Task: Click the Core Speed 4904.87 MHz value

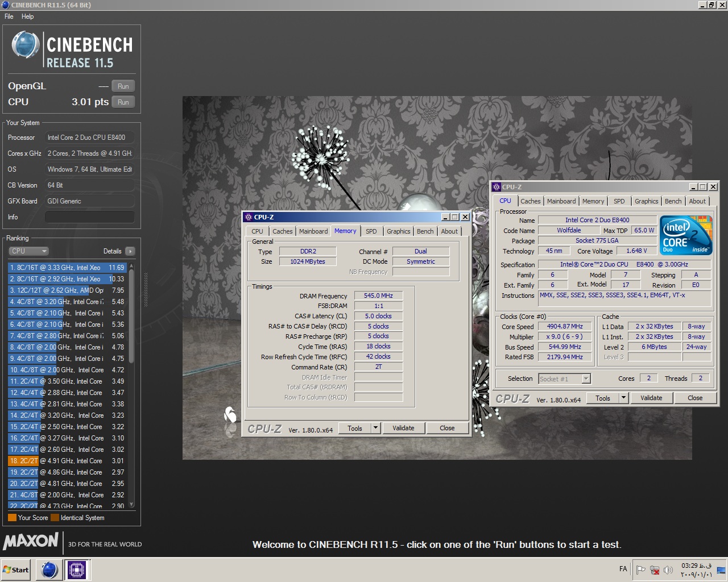Action: 565,326
